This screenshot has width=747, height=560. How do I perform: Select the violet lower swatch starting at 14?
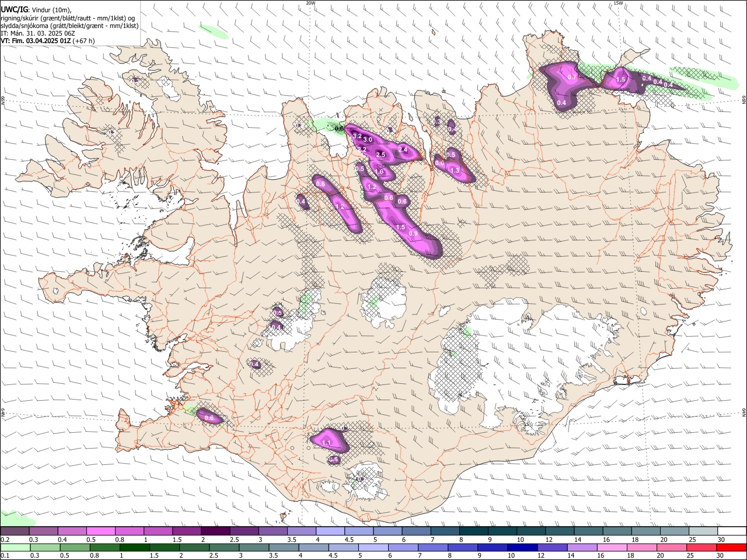[x=581, y=548]
